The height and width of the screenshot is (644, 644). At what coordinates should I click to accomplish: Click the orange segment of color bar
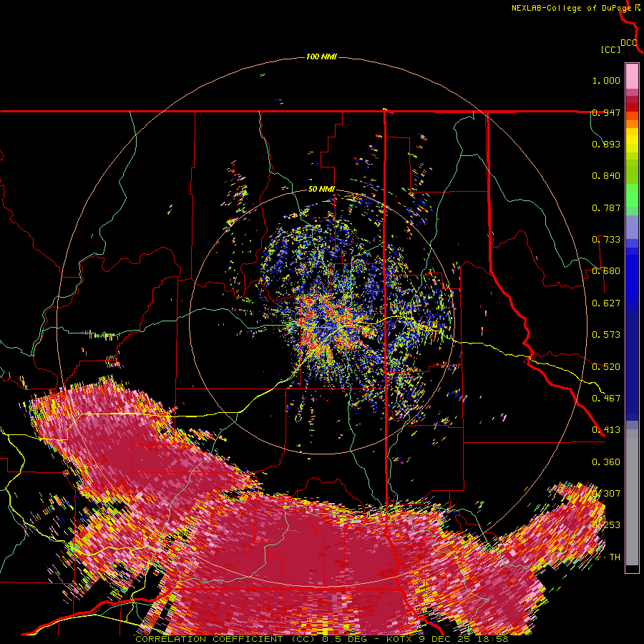(x=632, y=124)
